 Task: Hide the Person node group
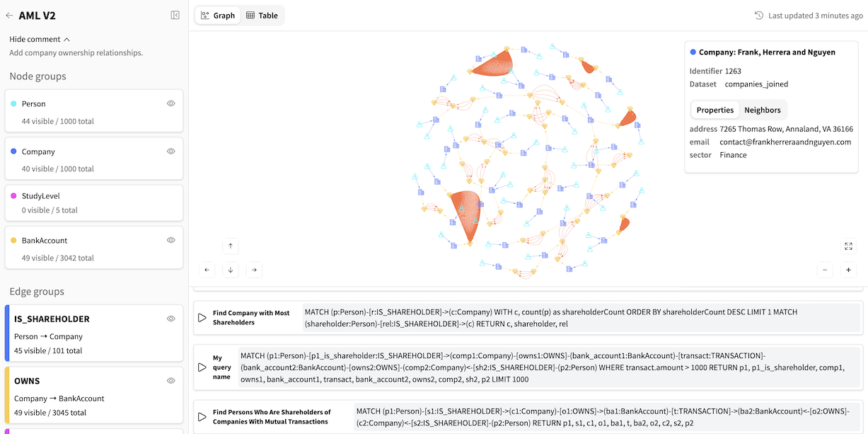tap(170, 103)
